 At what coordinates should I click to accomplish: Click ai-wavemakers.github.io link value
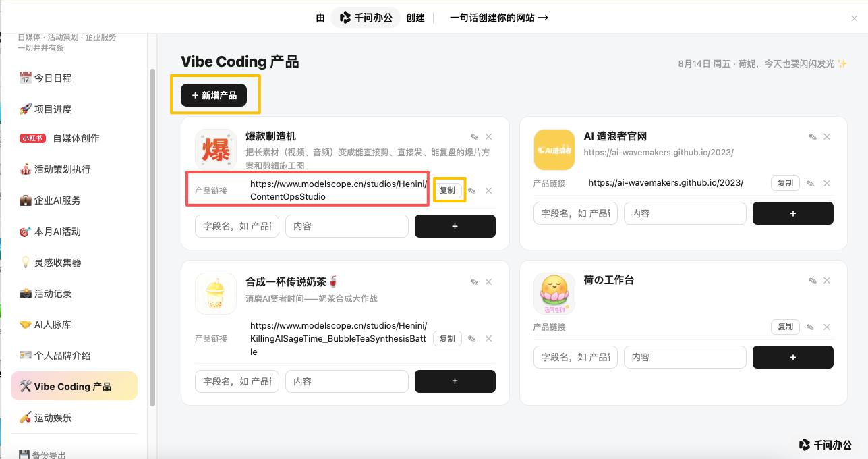666,183
